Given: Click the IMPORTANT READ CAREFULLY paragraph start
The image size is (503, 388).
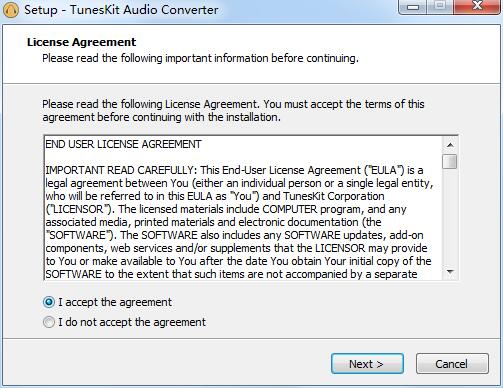Looking at the screenshot, I should pyautogui.click(x=121, y=170).
